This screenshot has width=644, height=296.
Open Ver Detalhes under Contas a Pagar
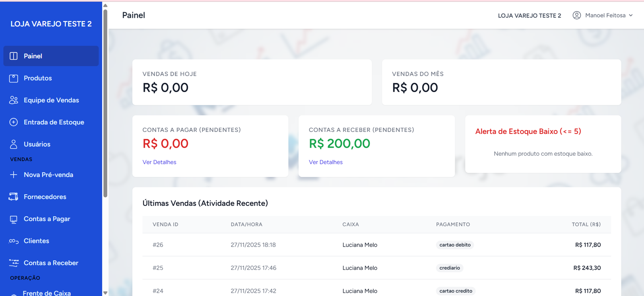click(x=159, y=162)
